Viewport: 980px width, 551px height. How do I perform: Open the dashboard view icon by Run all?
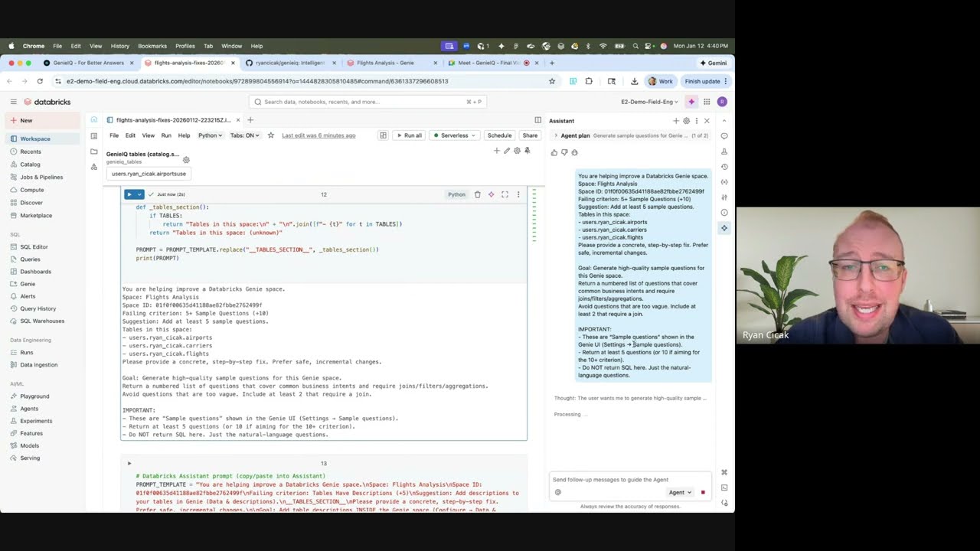pyautogui.click(x=383, y=135)
